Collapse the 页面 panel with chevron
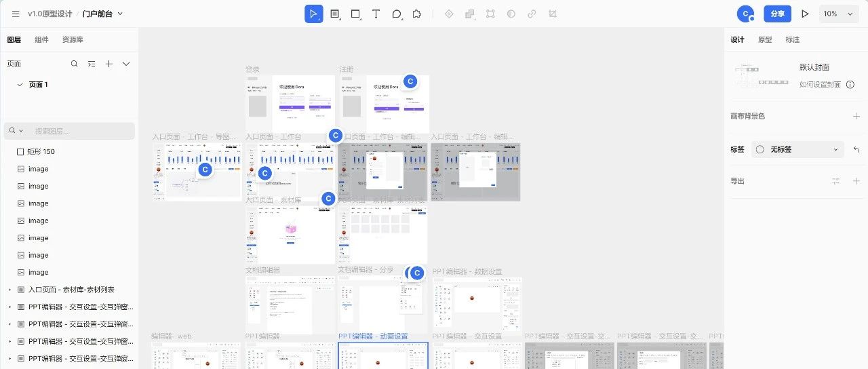 (x=126, y=64)
